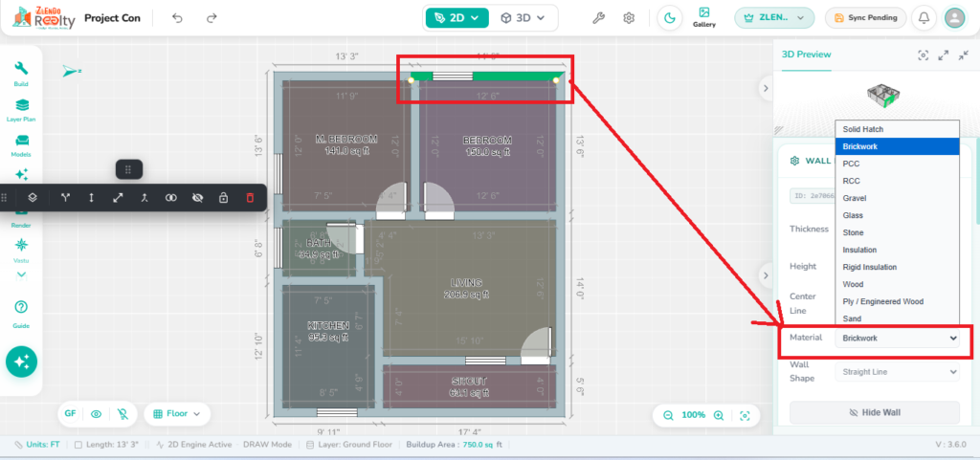Click the Undo arrow
The image size is (980, 460).
click(177, 18)
